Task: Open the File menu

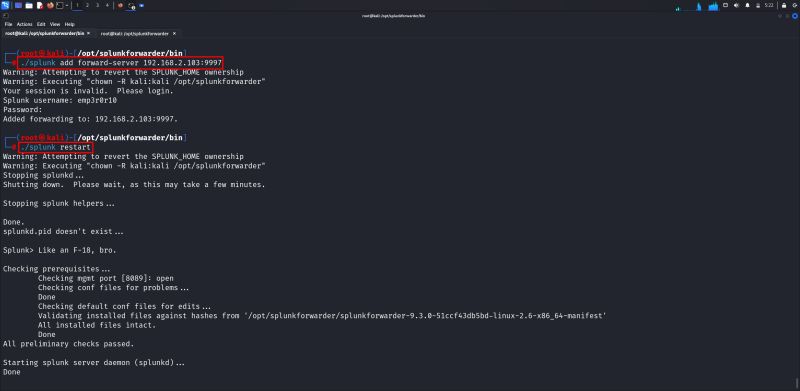Action: (x=8, y=24)
